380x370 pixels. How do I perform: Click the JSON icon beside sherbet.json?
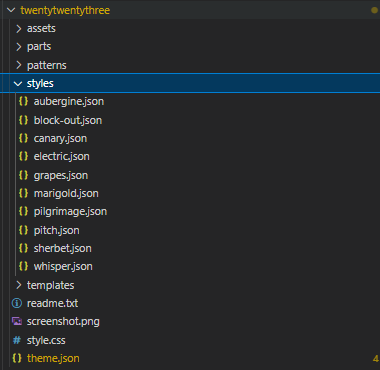pyautogui.click(x=23, y=248)
